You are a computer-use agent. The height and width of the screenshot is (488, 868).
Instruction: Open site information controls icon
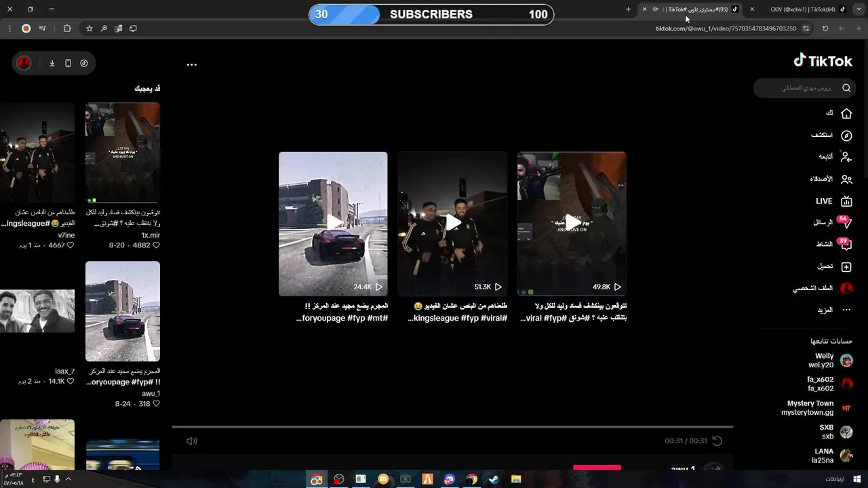[x=806, y=28]
